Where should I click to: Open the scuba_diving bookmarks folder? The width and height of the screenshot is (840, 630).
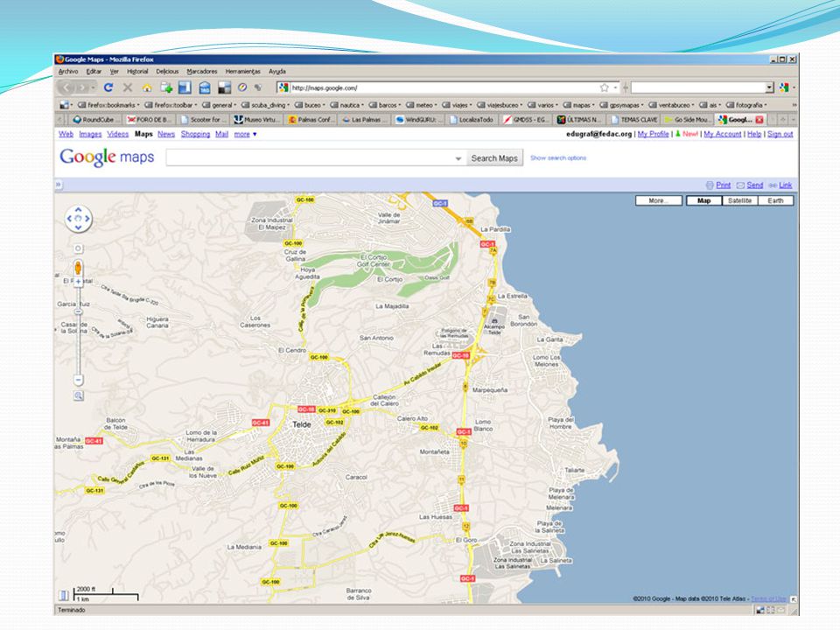pyautogui.click(x=265, y=105)
